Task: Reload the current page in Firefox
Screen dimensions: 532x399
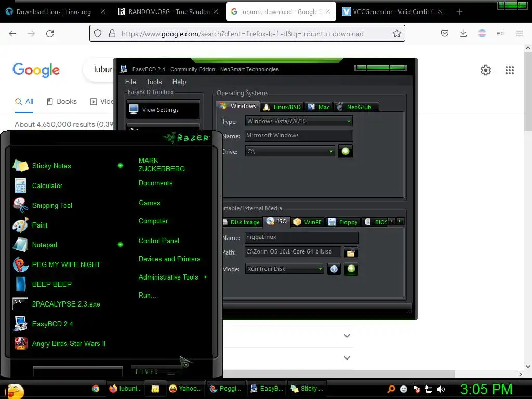Action: coord(50,34)
